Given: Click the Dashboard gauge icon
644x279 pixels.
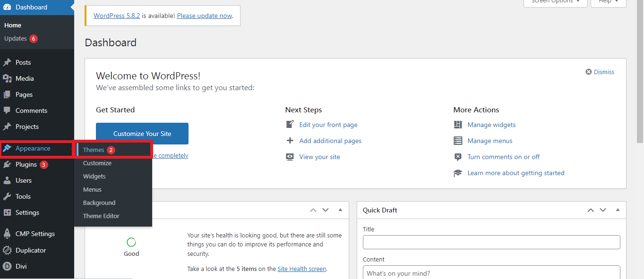Looking at the screenshot, I should tap(7, 7).
